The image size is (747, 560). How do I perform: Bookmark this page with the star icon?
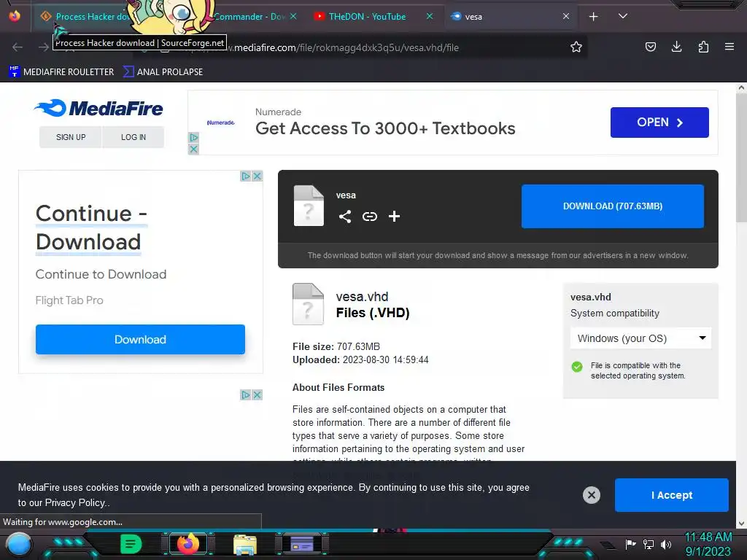(576, 47)
